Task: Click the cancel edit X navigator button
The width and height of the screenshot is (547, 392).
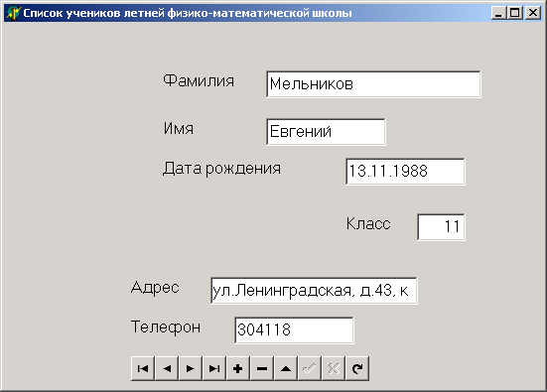Action: point(334,368)
